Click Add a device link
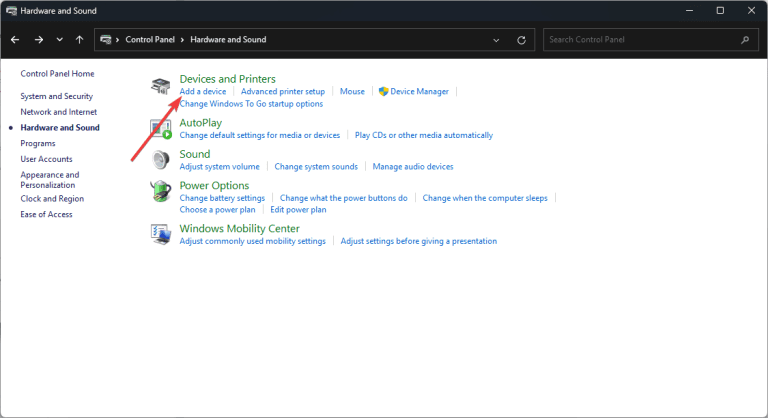This screenshot has height=418, width=768. coord(203,92)
